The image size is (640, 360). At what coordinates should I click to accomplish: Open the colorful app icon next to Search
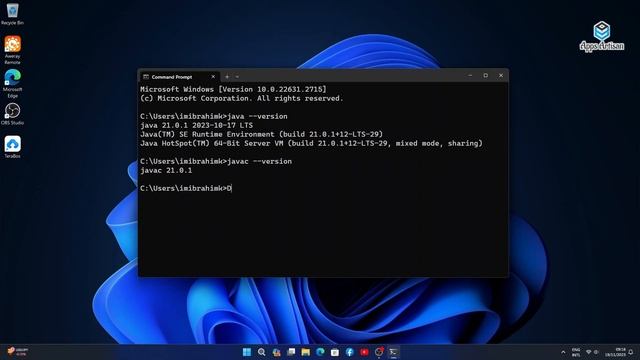pos(276,352)
